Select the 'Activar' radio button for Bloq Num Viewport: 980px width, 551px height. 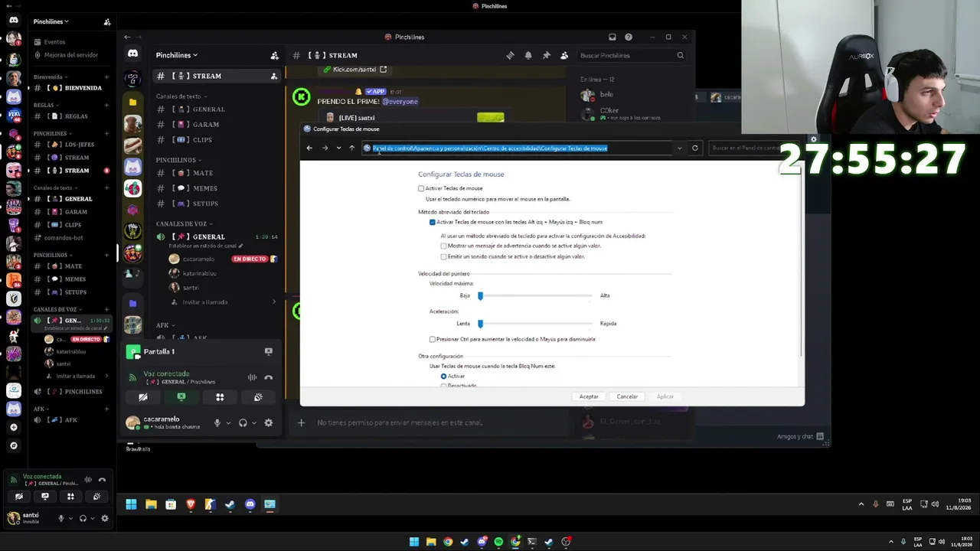(x=443, y=376)
